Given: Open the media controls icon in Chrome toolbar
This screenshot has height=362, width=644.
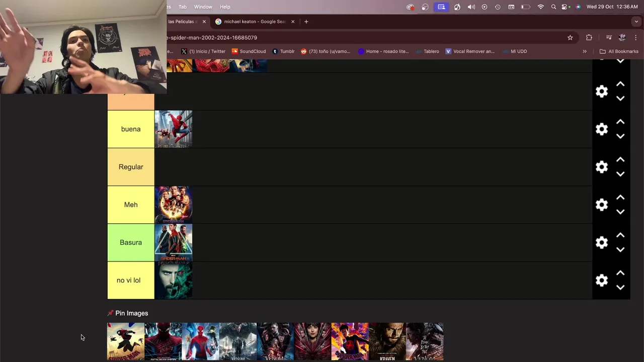Looking at the screenshot, I should click(x=609, y=38).
